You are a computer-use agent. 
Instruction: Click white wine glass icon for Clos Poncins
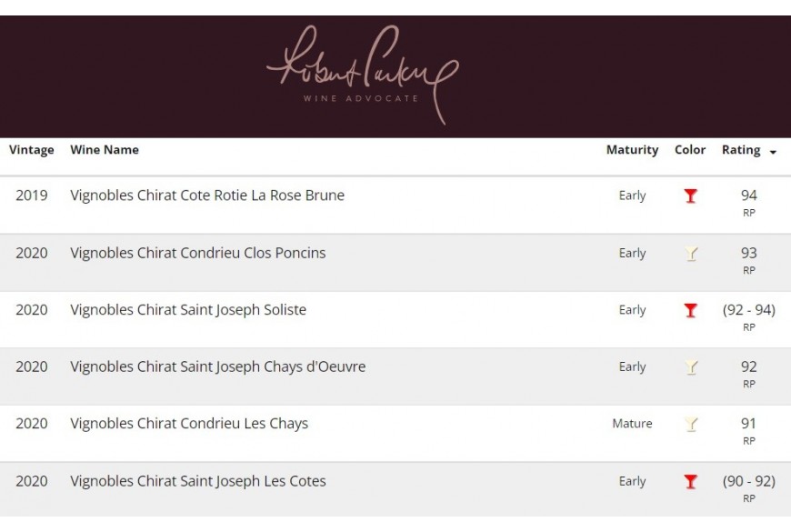(x=691, y=254)
